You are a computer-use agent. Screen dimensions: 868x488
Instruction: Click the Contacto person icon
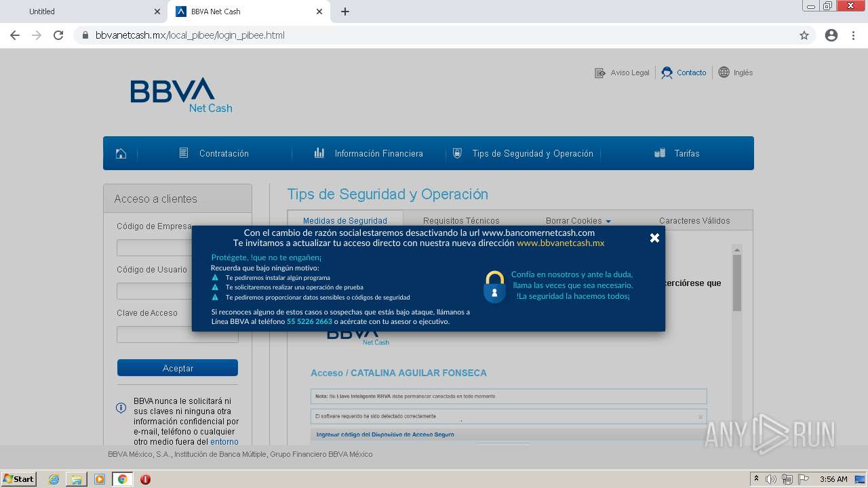point(667,73)
